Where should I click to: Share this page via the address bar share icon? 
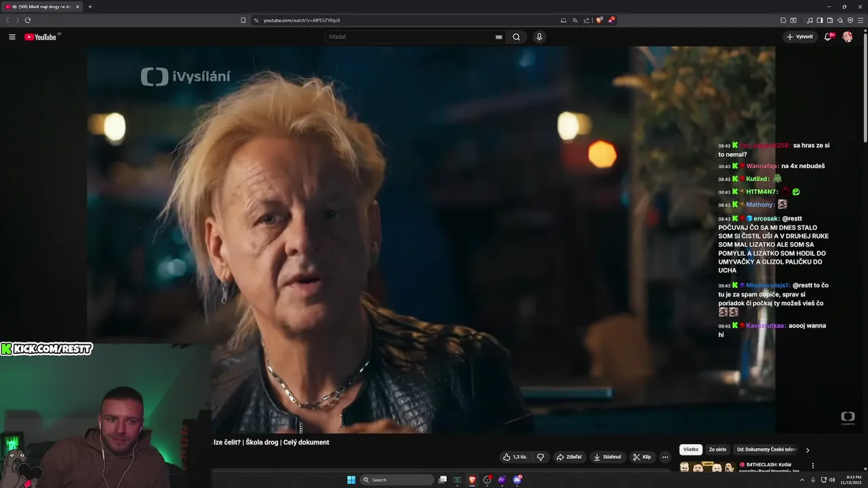[x=587, y=20]
